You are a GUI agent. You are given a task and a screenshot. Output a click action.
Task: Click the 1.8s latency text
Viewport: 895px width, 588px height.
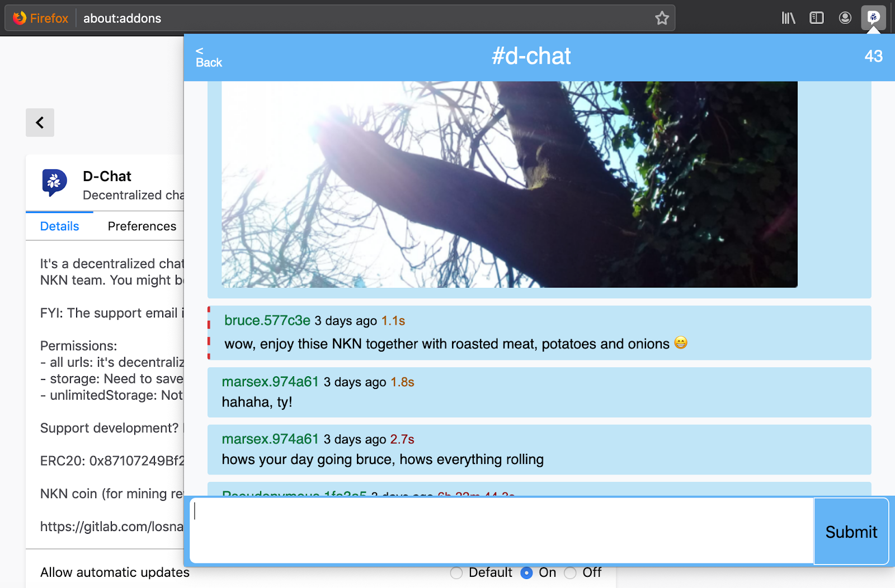coord(402,382)
